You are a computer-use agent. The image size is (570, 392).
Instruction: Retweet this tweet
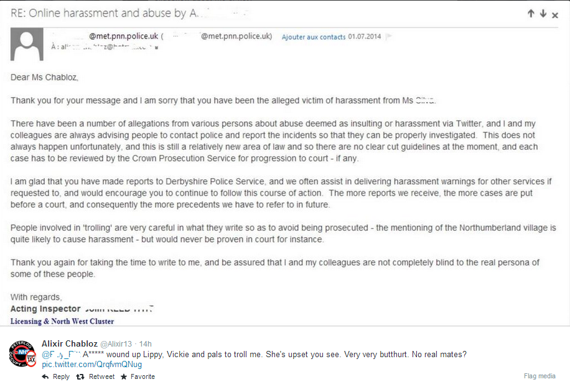point(95,376)
